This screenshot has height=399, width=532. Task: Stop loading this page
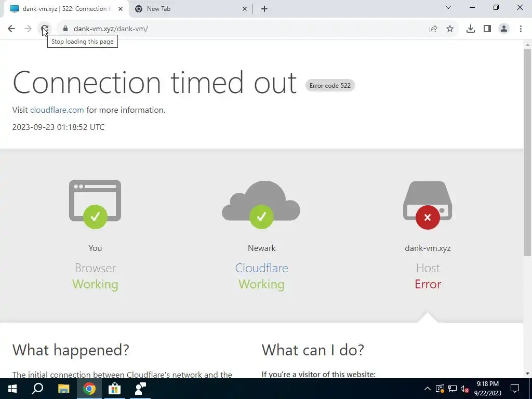pos(45,29)
